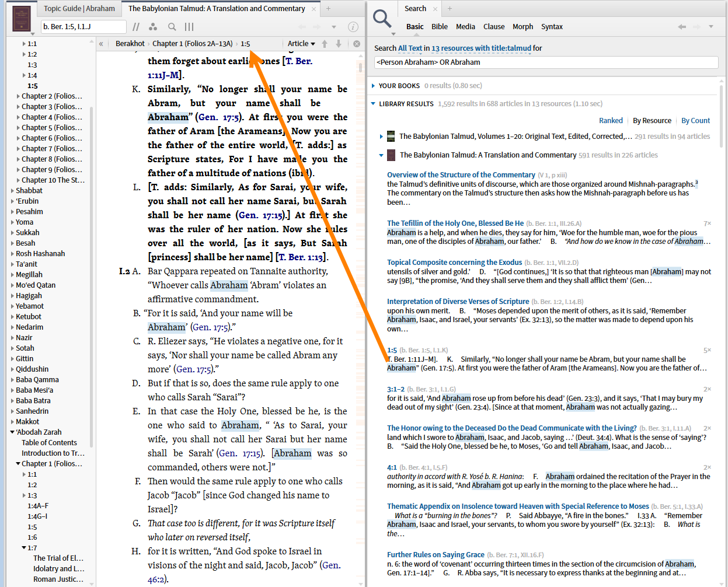Image resolution: width=728 pixels, height=587 pixels.
Task: Add a new tab beside the Search tab
Action: pos(450,9)
